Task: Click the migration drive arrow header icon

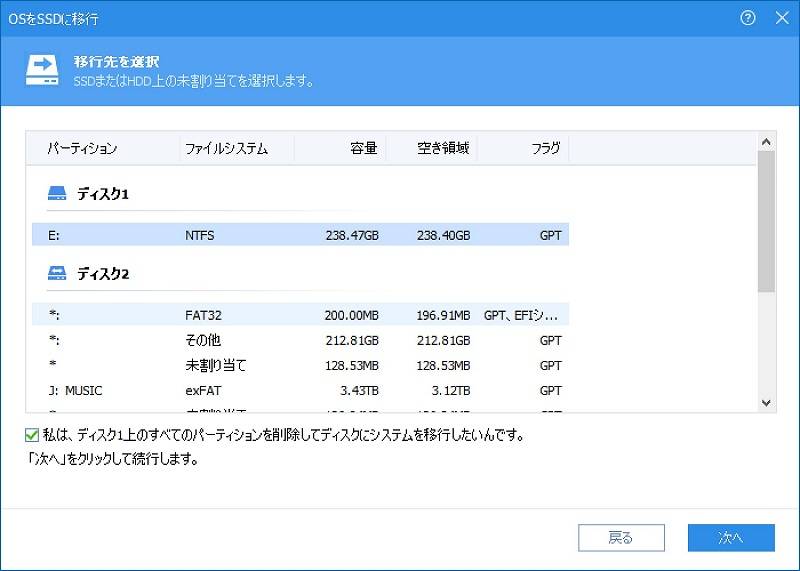Action: 42,70
